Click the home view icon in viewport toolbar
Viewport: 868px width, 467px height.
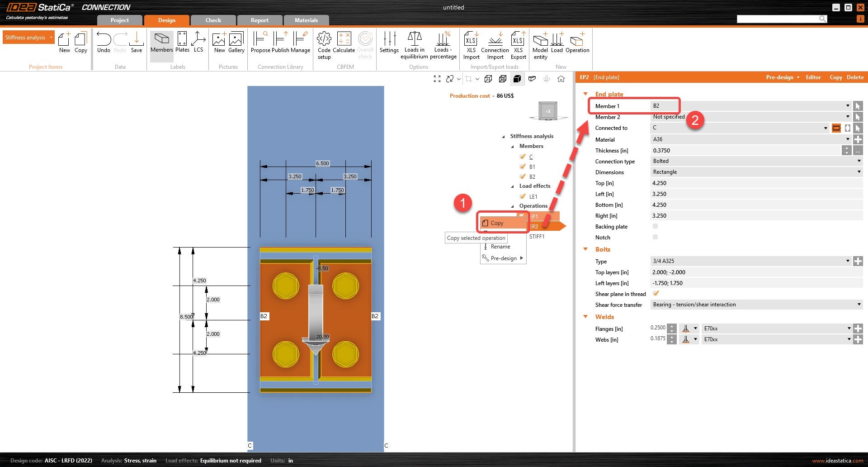coord(561,79)
